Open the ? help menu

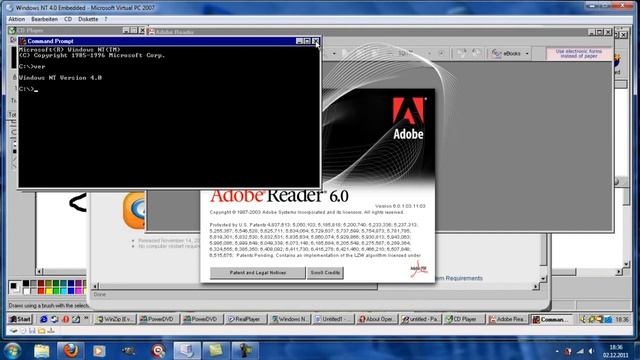[x=106, y=19]
